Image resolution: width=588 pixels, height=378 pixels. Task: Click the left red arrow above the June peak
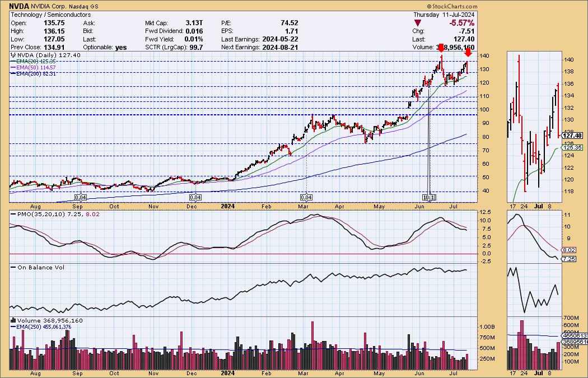(441, 49)
